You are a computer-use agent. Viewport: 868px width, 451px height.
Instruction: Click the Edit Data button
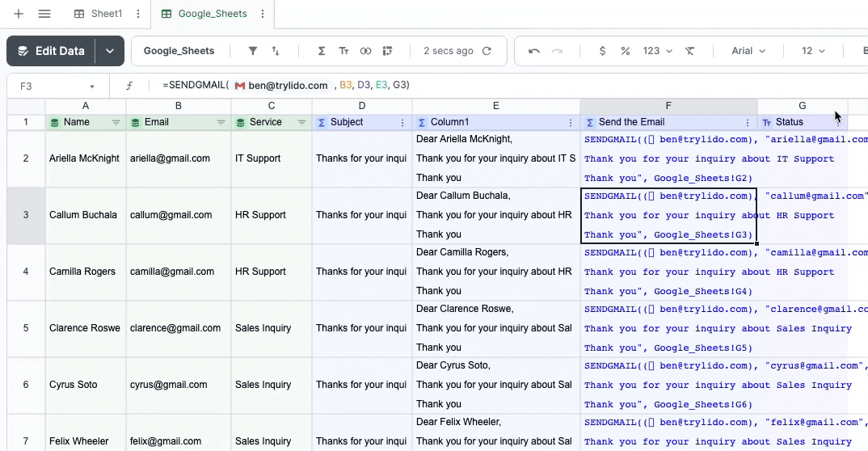coord(51,51)
